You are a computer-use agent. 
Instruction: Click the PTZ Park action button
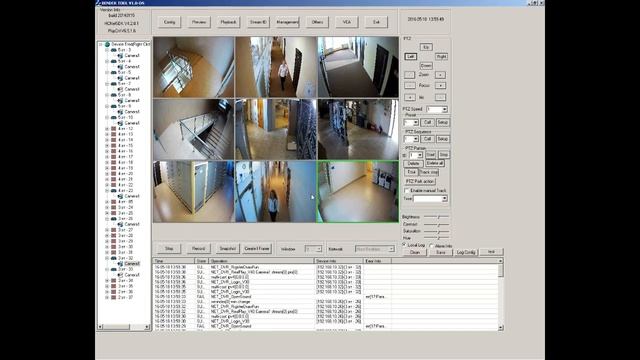pos(420,181)
